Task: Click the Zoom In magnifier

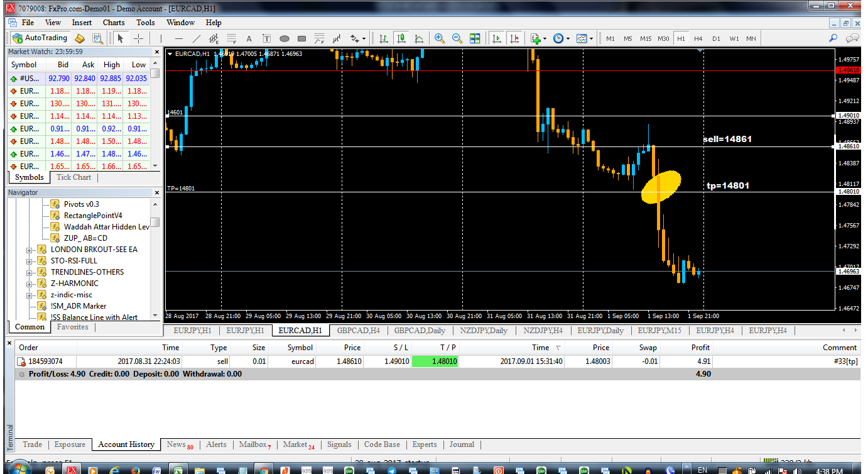Action: (x=439, y=38)
